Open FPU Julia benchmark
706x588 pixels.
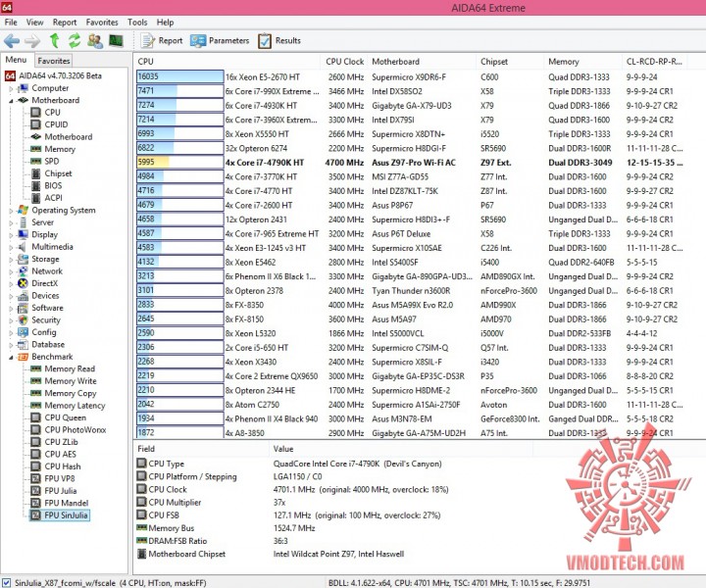[x=61, y=491]
